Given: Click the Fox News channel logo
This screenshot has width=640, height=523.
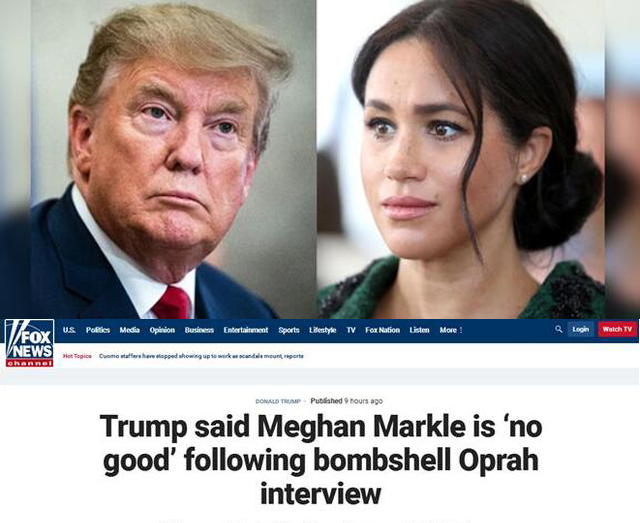Looking at the screenshot, I should [x=29, y=343].
